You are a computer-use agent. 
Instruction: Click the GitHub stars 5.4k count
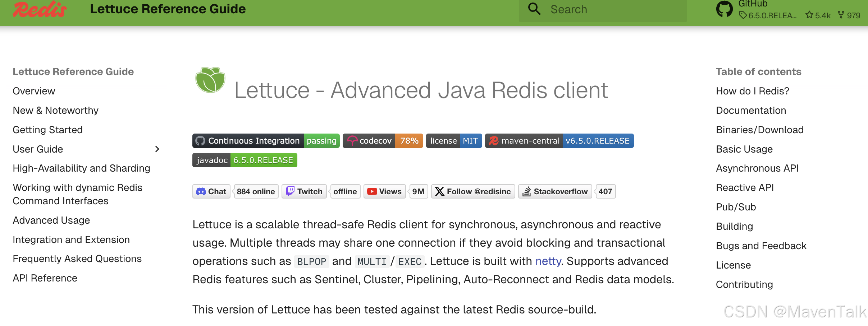818,15
